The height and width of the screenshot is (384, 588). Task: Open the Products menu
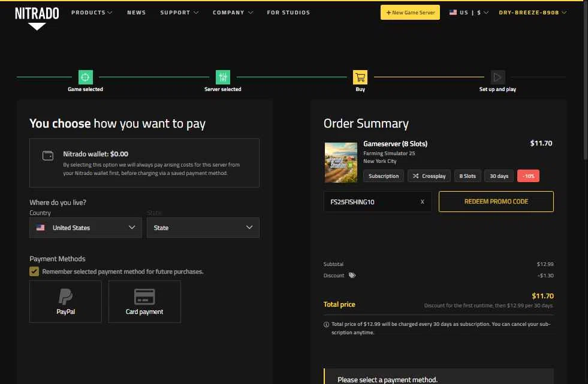click(x=92, y=13)
